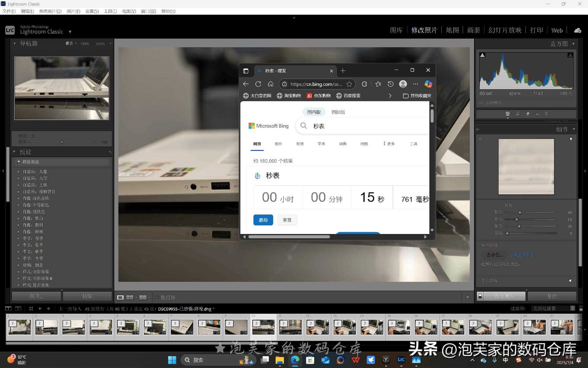The width and height of the screenshot is (588, 368).
Task: Toggle the 原始照片 checkbox under histogram
Action: (x=481, y=103)
